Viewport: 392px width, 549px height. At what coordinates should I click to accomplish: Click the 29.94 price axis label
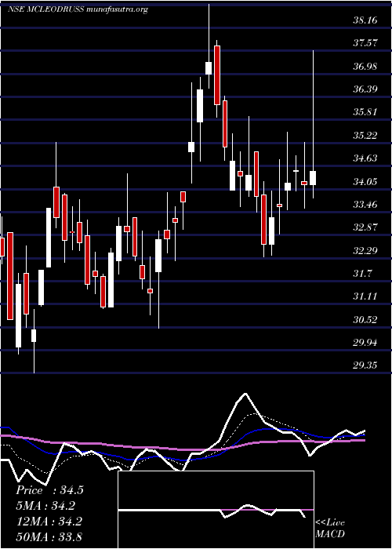coord(365,343)
